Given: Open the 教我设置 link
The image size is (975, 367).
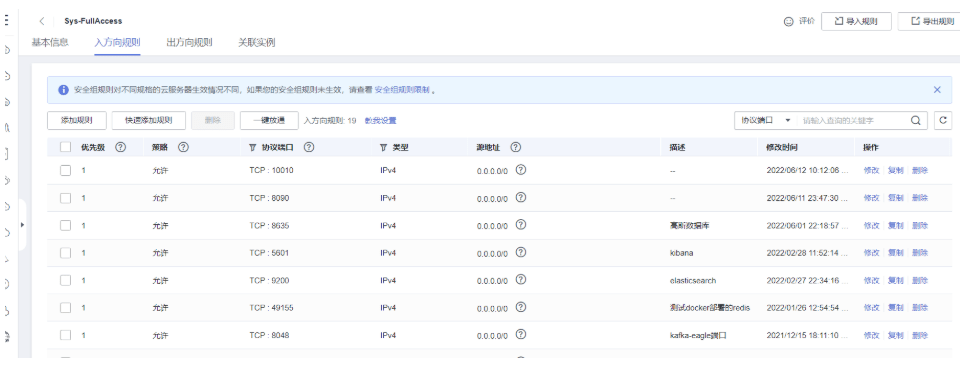Looking at the screenshot, I should tap(381, 121).
